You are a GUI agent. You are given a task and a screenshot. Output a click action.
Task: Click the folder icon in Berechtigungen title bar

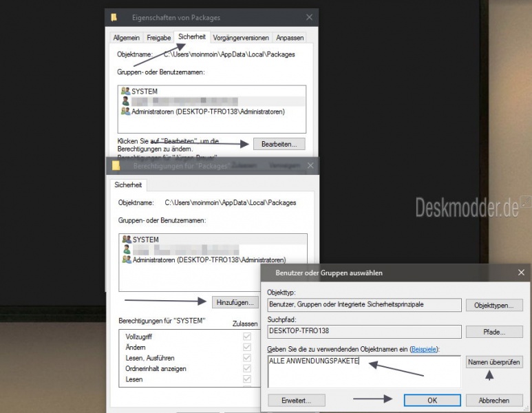pos(116,166)
